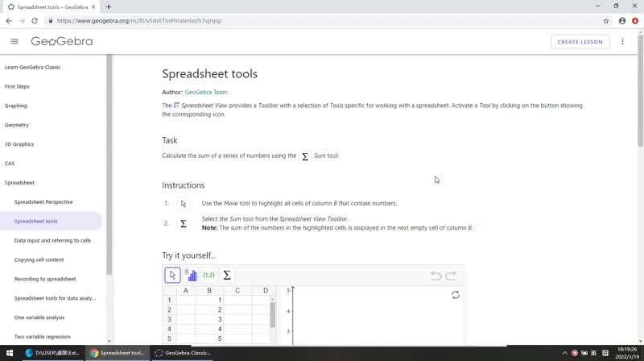Viewport: 644px width, 361px height.
Task: Open CAS chapter in sidebar
Action: (x=10, y=164)
